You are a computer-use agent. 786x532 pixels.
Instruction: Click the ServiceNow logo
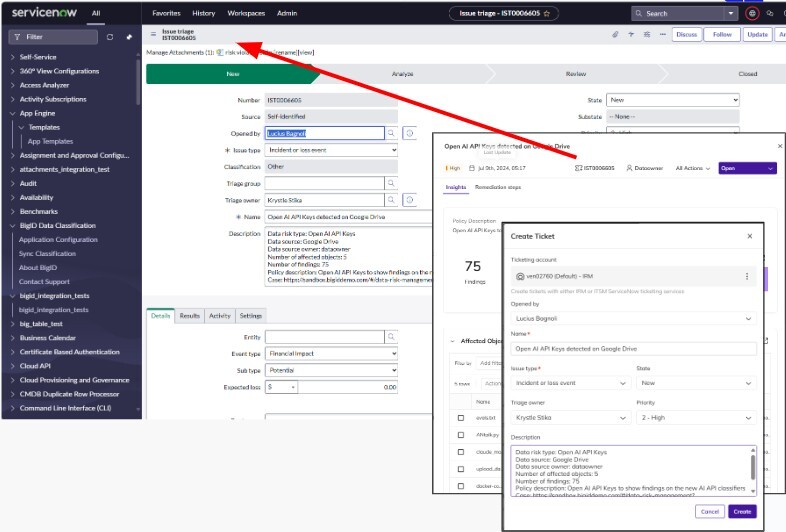[44, 13]
